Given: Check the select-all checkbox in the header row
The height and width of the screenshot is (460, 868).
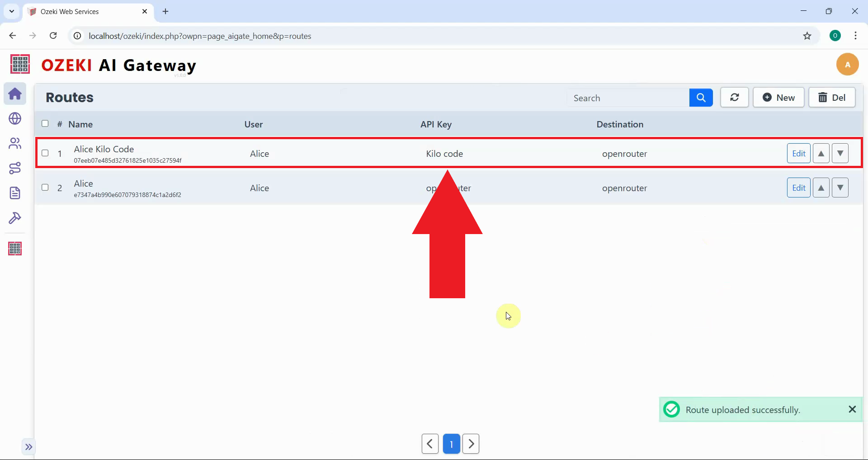Looking at the screenshot, I should 45,123.
